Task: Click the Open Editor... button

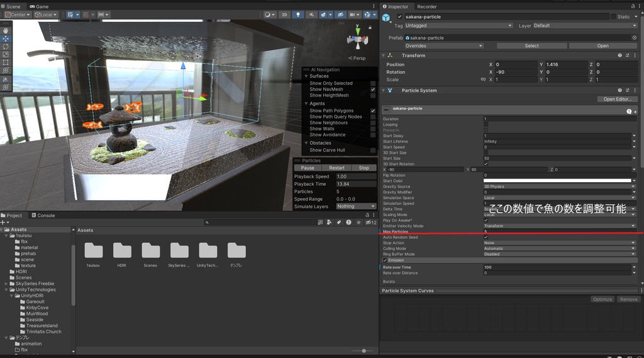Action: click(x=618, y=99)
